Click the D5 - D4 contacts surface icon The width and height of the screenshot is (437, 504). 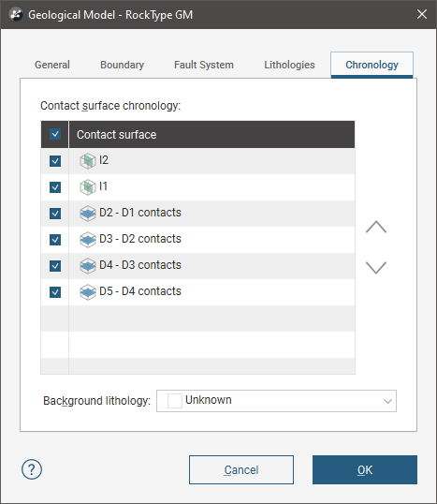pos(88,292)
